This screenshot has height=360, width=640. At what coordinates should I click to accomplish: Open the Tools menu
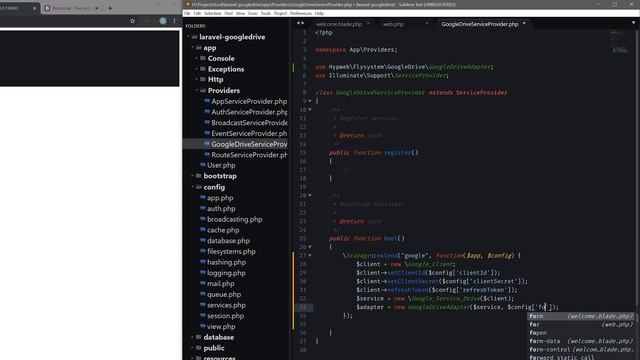point(266,13)
